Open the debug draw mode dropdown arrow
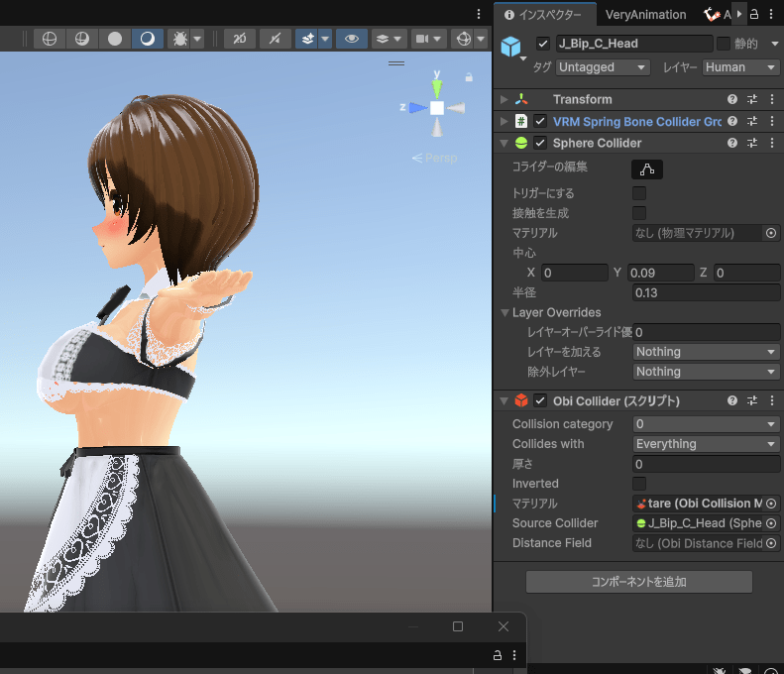The height and width of the screenshot is (674, 784). pyautogui.click(x=197, y=39)
